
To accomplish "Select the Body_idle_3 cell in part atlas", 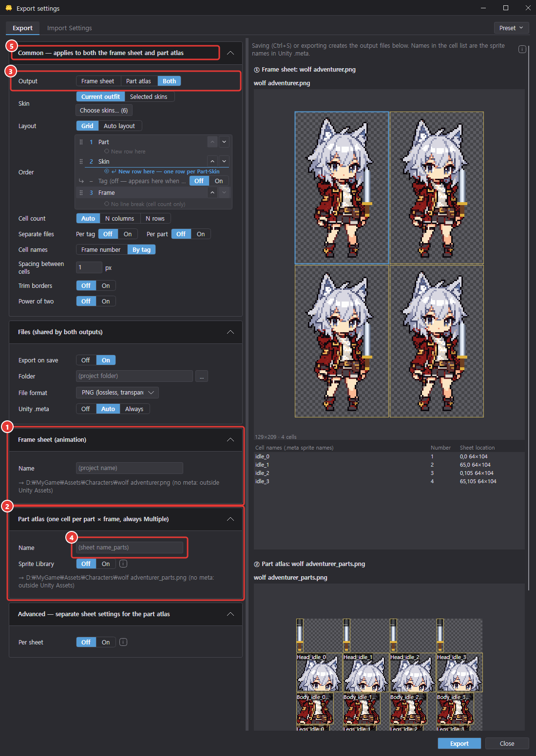I will coord(456,709).
